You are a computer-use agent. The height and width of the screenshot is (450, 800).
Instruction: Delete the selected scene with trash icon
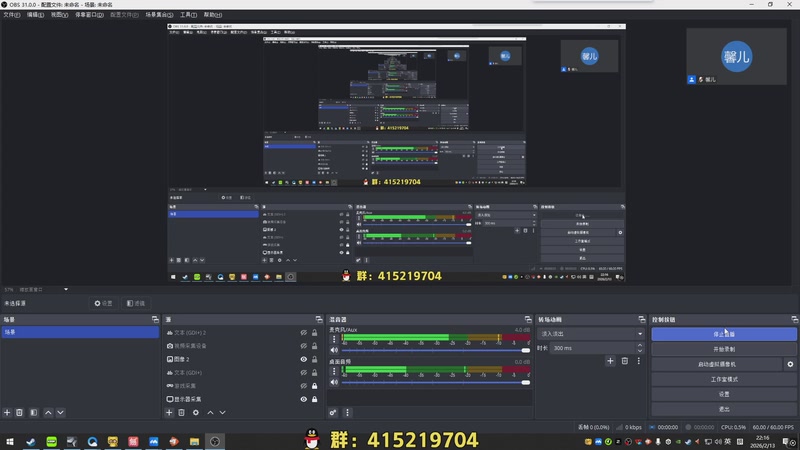19,412
